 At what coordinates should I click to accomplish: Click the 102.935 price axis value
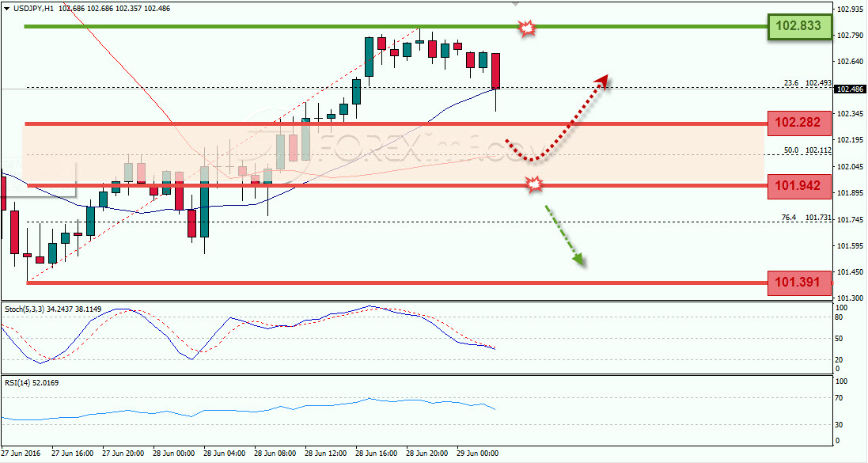(851, 9)
